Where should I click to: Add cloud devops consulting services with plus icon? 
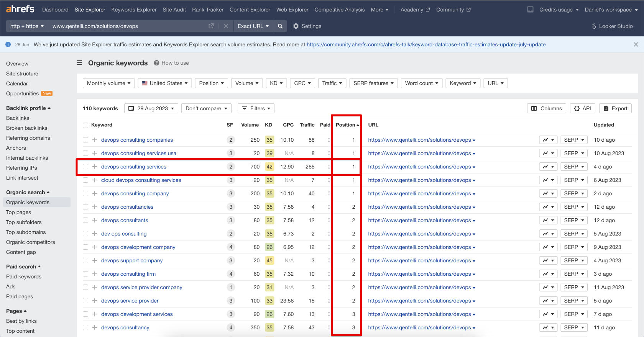(95, 180)
